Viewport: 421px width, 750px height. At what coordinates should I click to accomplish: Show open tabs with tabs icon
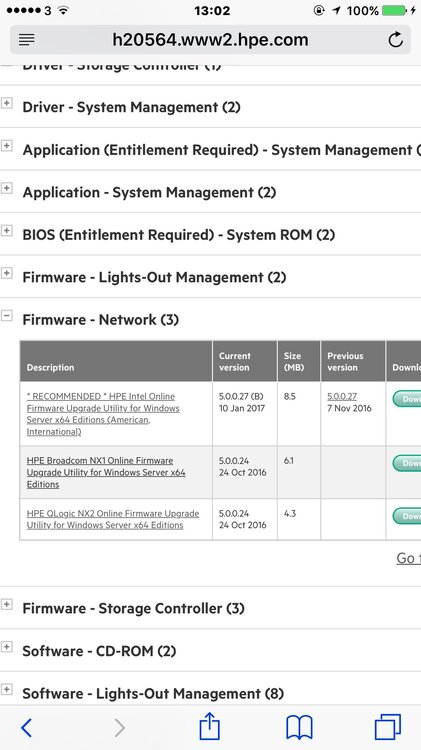pyautogui.click(x=388, y=727)
